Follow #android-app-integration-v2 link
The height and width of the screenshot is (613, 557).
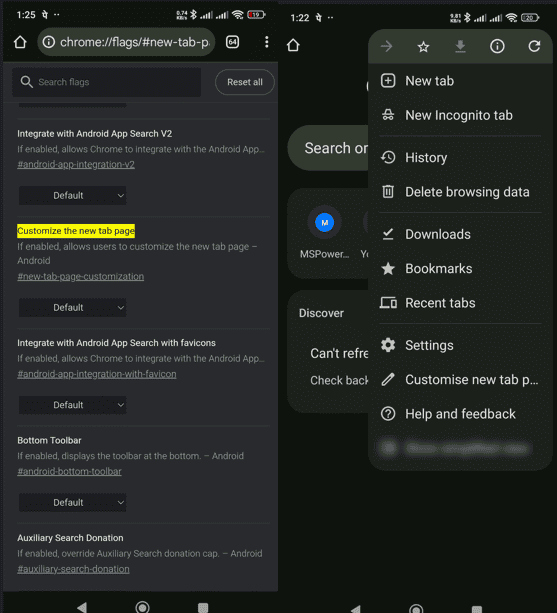[76, 165]
